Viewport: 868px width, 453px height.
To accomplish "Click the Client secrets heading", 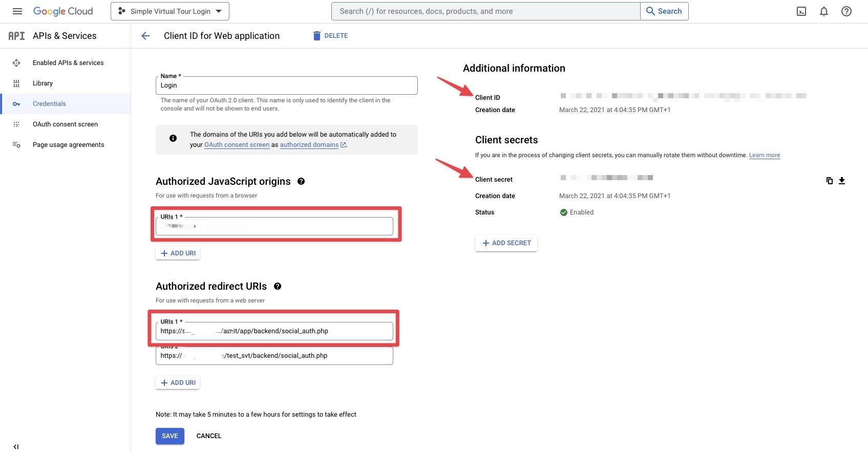I will [506, 140].
